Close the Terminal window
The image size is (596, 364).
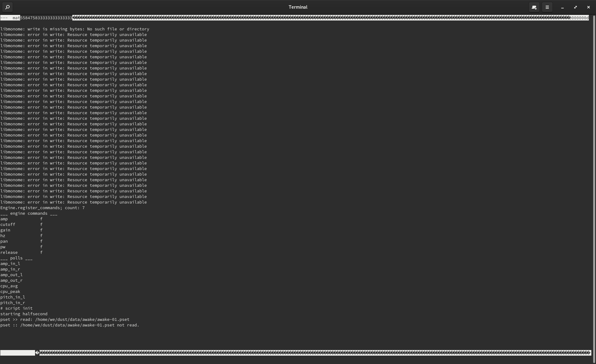pos(589,7)
